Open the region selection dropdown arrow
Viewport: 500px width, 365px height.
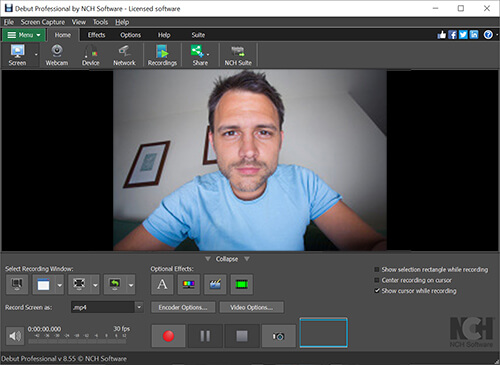pyautogui.click(x=95, y=285)
